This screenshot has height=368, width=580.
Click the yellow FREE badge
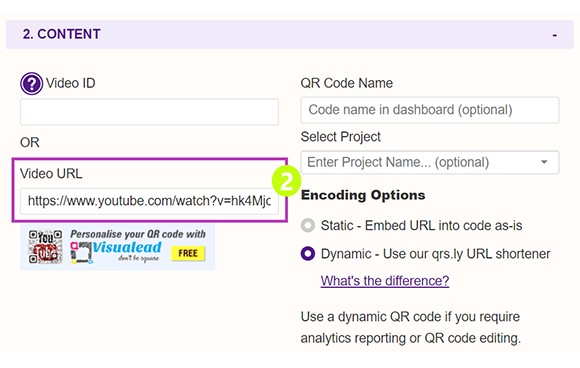pos(188,253)
